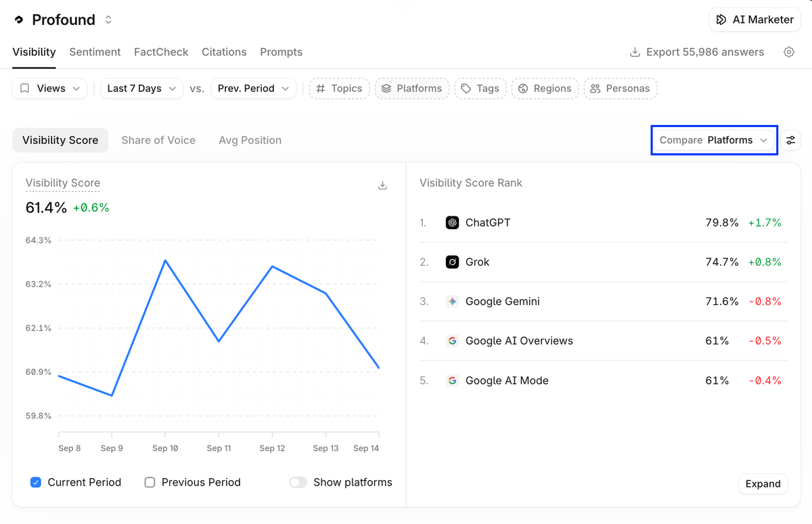
Task: Select the Google Gemini row label
Action: [x=503, y=302]
